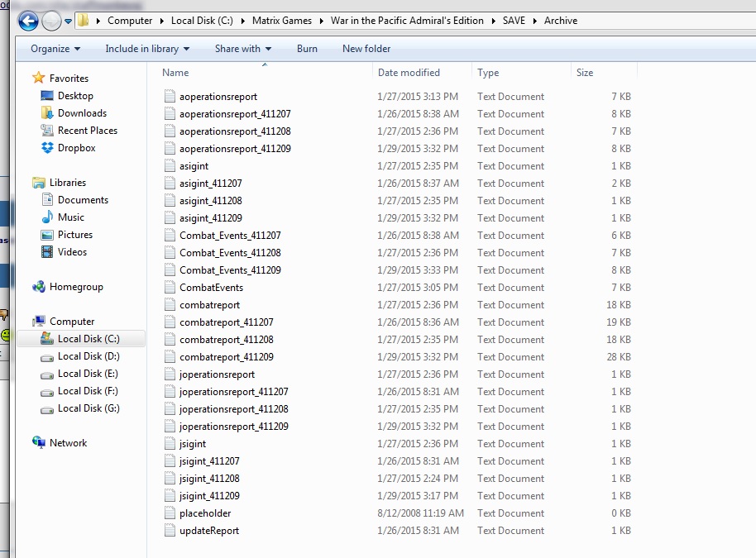
Task: Open the Videos library icon
Action: click(47, 251)
